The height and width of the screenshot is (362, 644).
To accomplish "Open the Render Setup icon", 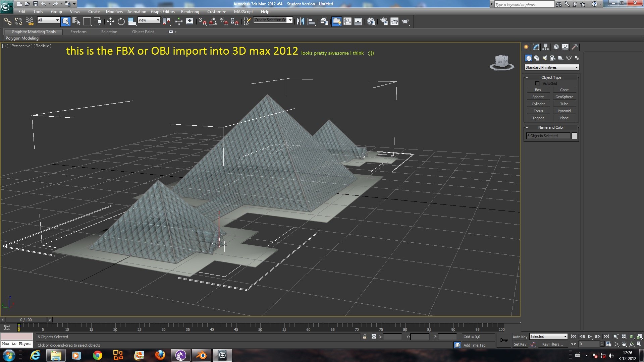I will click(384, 21).
